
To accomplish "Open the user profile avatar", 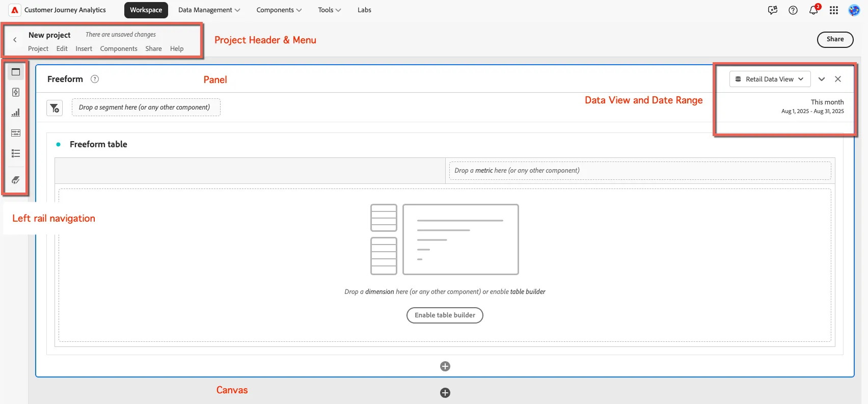I will [854, 10].
